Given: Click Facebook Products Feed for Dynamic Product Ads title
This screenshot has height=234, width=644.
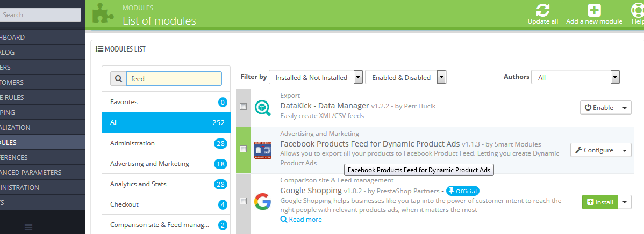Looking at the screenshot, I should coord(370,144).
